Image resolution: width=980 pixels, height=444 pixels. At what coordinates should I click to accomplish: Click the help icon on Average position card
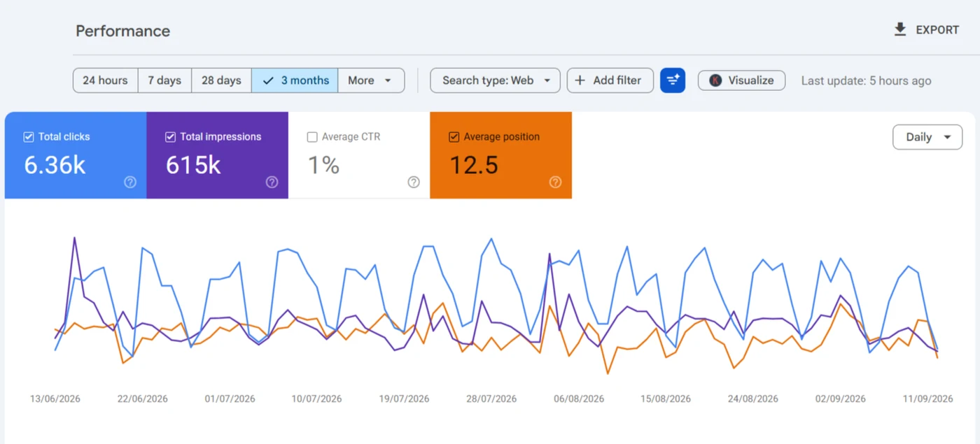click(555, 182)
